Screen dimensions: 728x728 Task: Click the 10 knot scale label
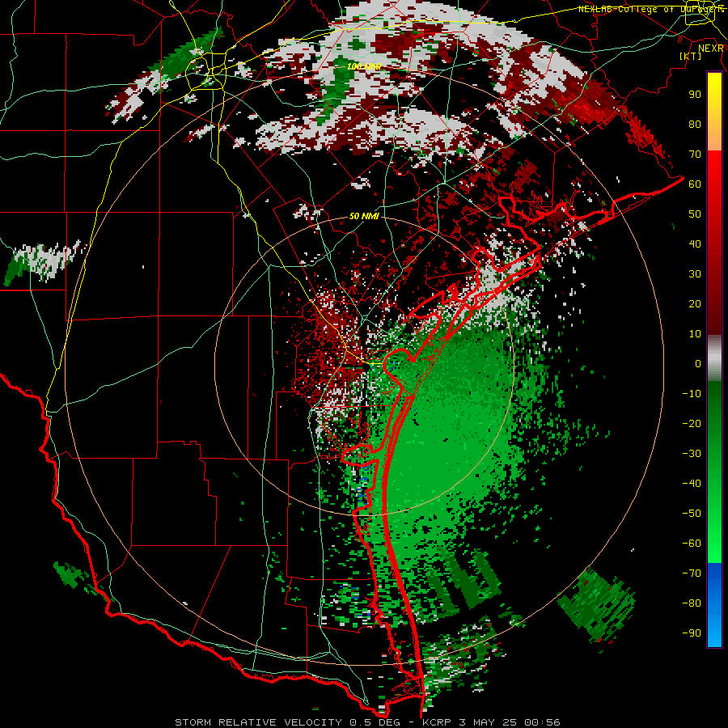click(695, 334)
